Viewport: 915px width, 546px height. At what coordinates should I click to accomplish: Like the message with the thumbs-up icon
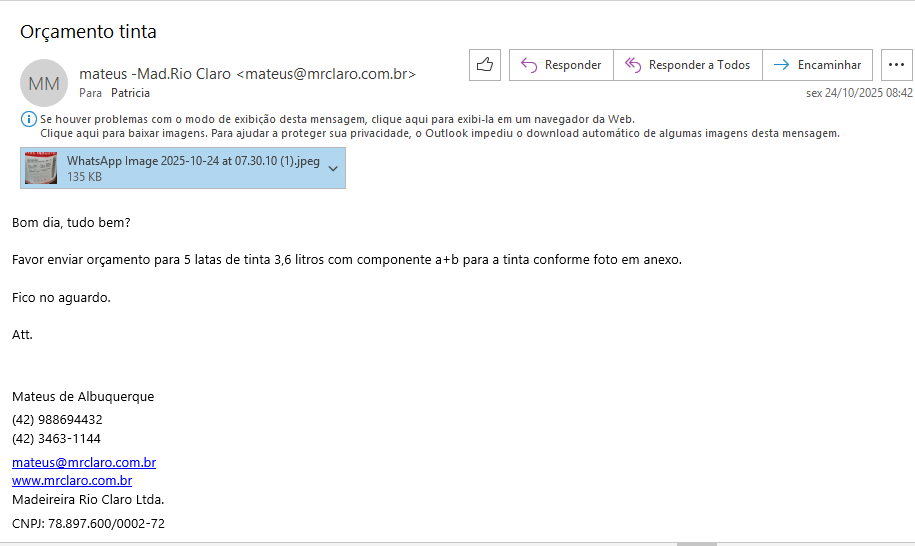point(485,65)
